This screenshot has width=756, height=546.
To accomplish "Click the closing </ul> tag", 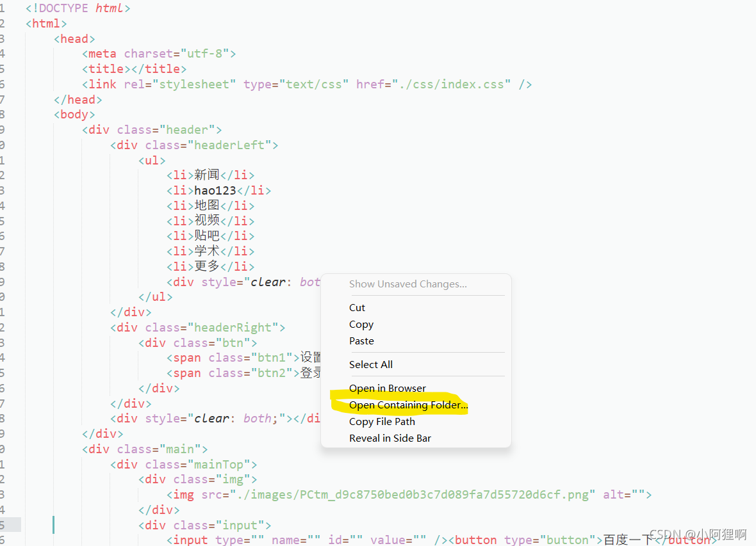I will click(x=155, y=297).
